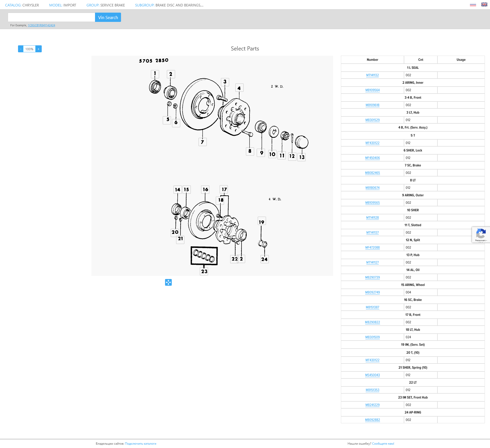Click callout 23 under boxed bearing set
Screen dimensions: 490x448
pos(204,271)
